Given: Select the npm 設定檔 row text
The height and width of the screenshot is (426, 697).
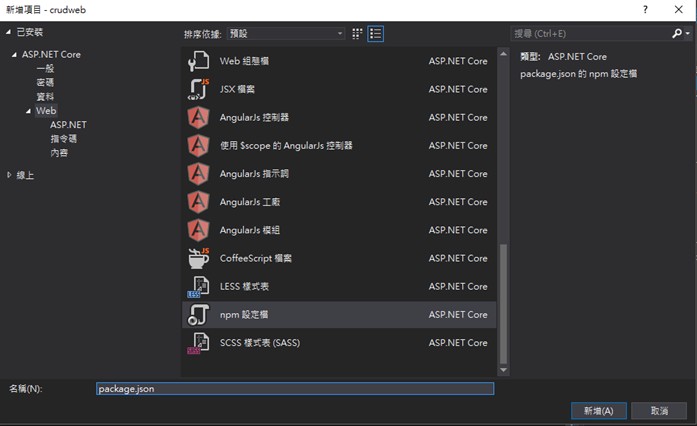Looking at the screenshot, I should pyautogui.click(x=244, y=314).
